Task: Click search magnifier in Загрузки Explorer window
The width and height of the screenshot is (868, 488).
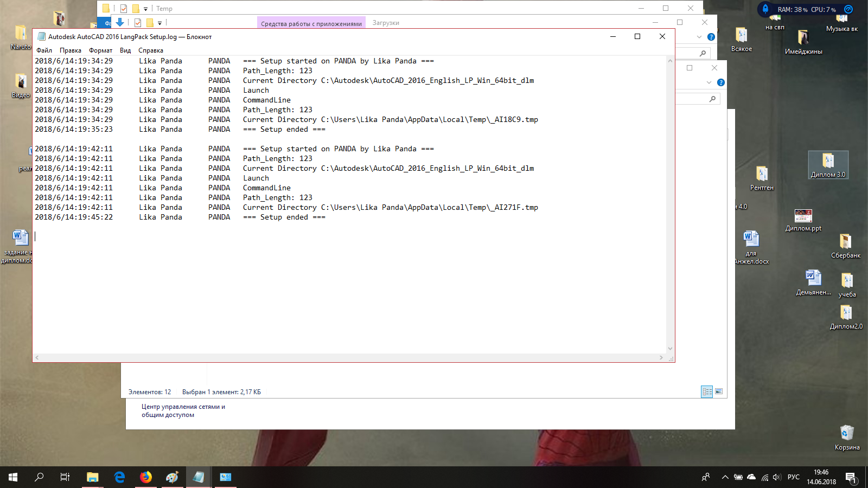Action: pos(703,53)
